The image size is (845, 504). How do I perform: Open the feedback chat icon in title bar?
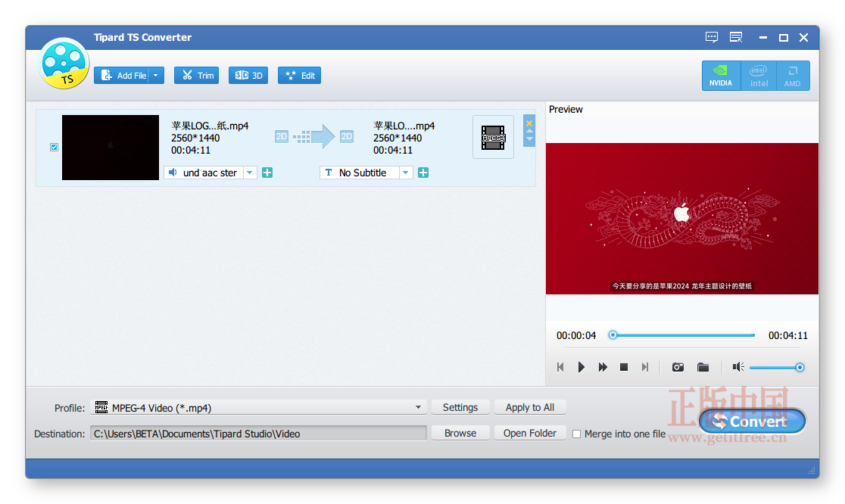(x=711, y=37)
